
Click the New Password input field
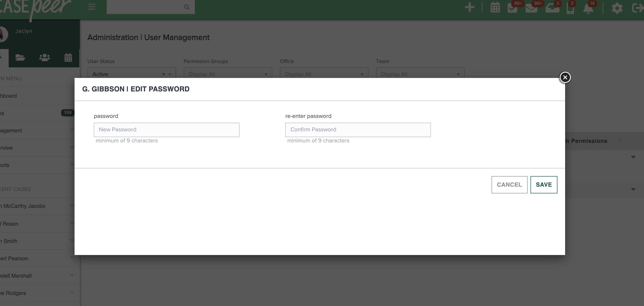[x=166, y=130]
